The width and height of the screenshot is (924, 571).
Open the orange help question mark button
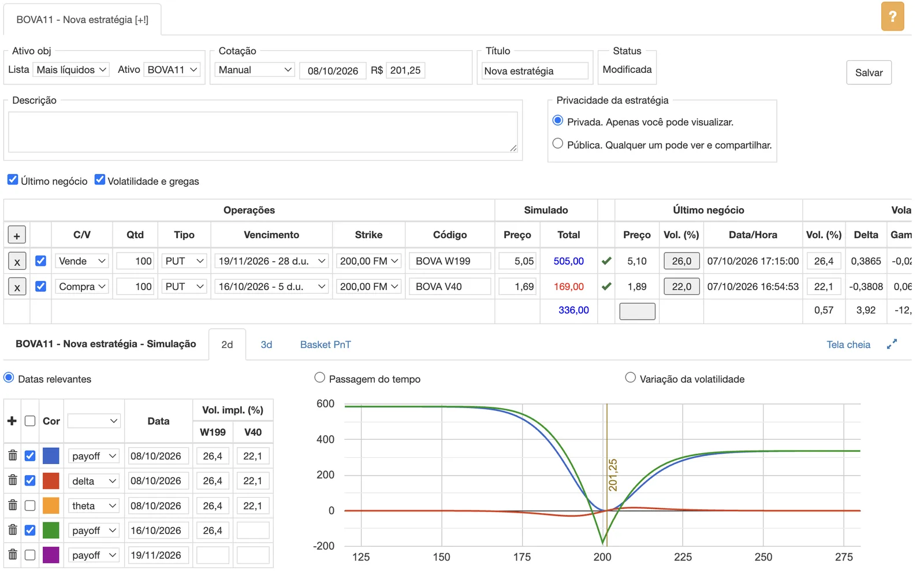point(892,16)
